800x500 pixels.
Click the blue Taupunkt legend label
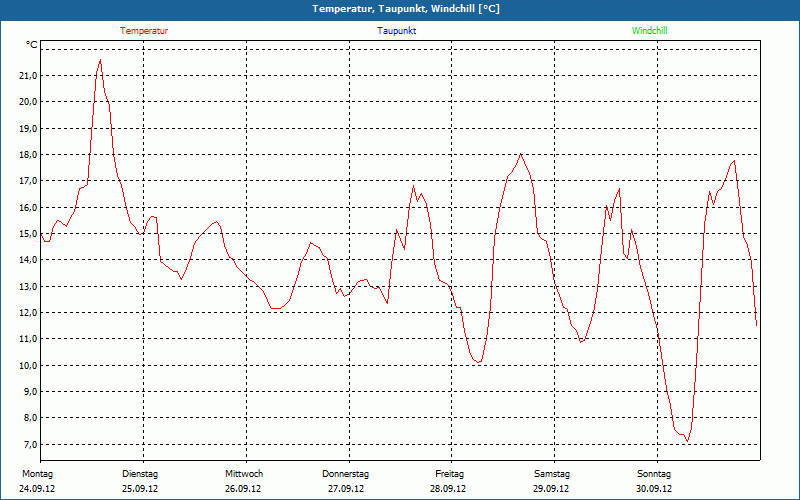point(397,31)
